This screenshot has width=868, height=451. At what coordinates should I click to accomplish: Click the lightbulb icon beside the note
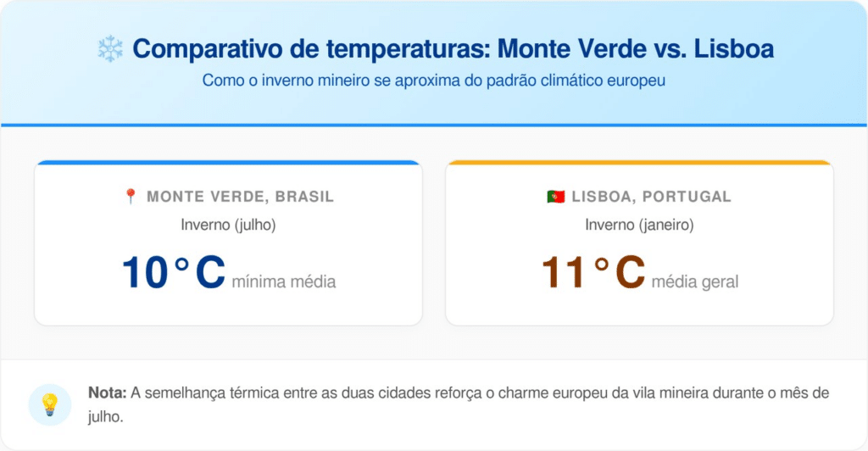pos(49,404)
